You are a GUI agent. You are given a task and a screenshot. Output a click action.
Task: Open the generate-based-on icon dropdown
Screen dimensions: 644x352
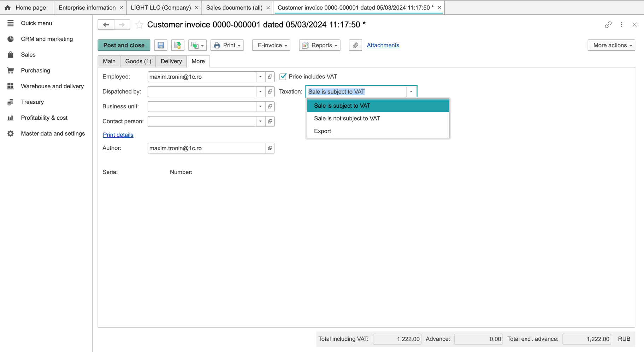click(197, 45)
